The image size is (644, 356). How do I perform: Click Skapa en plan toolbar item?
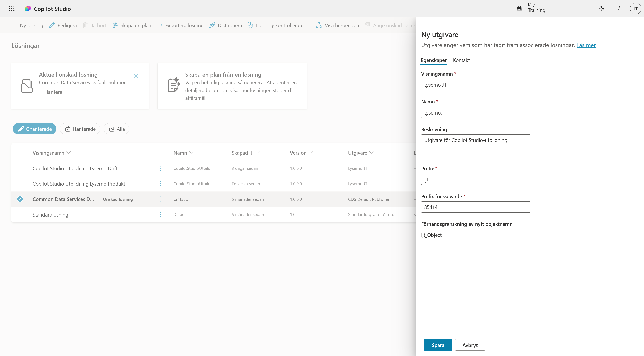[132, 25]
